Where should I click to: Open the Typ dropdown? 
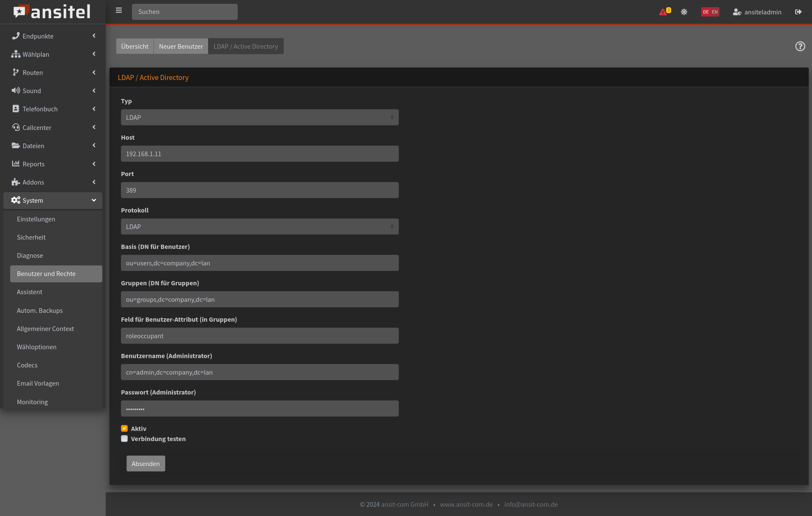[259, 117]
